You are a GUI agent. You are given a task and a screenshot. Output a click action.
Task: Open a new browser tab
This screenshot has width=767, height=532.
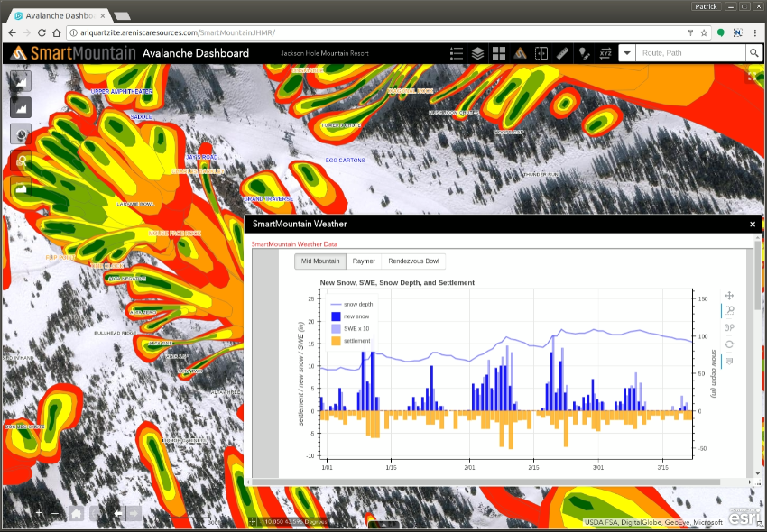click(x=122, y=16)
